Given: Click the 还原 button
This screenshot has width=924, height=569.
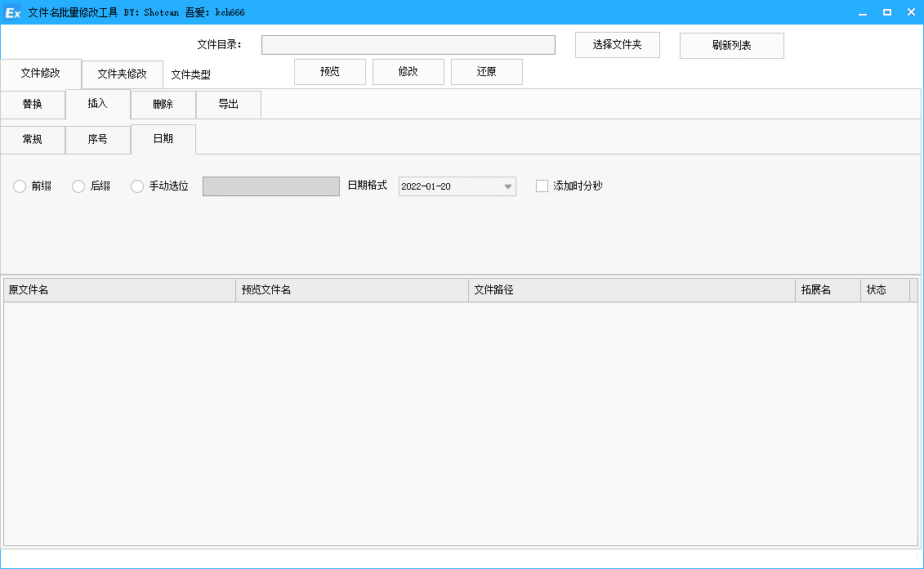Looking at the screenshot, I should pyautogui.click(x=487, y=72).
